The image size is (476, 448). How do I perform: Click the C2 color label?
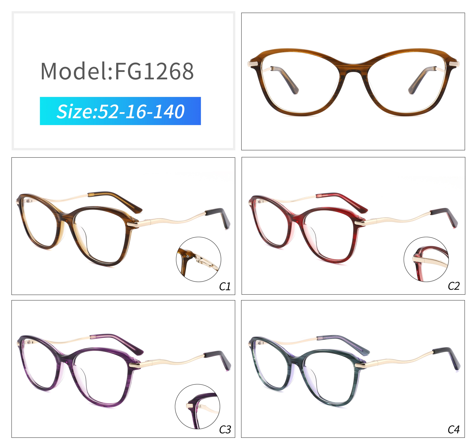click(454, 286)
